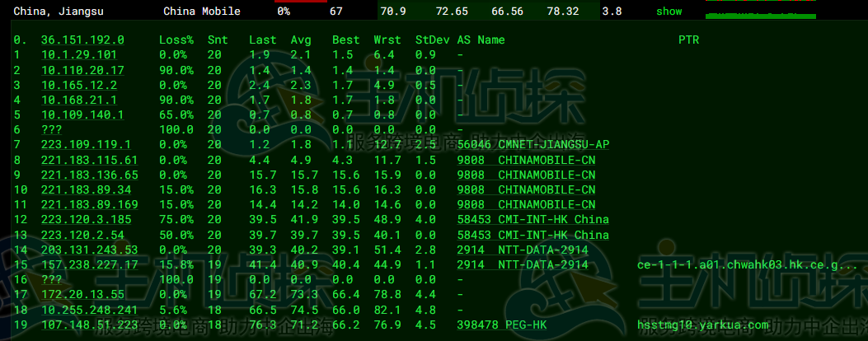Open hop 15 IP 157.238.227.17
The image size is (868, 341).
[89, 264]
